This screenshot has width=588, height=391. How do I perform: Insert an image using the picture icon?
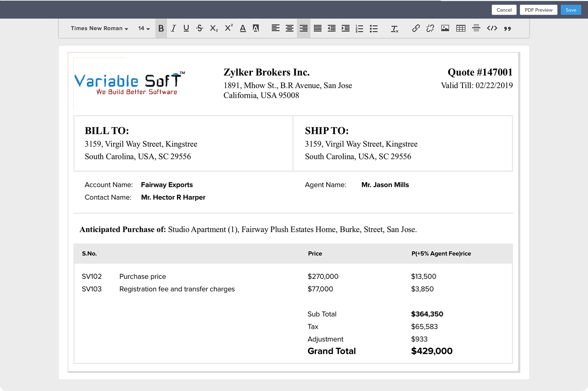445,28
